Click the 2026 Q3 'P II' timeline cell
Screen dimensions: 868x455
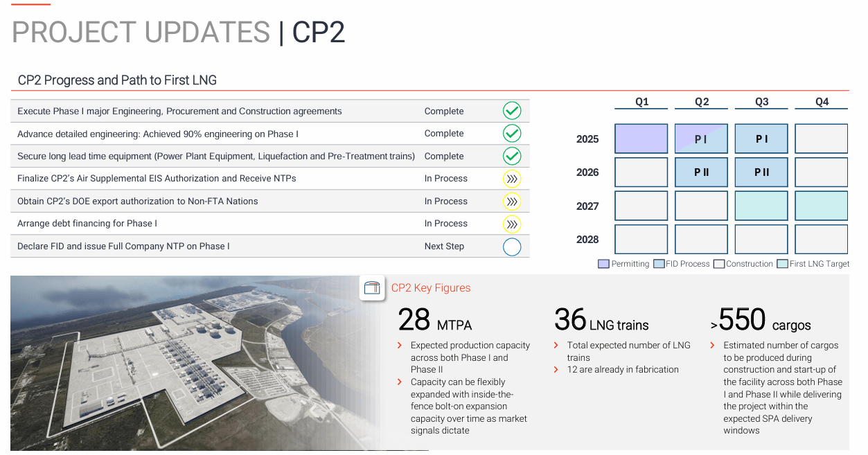(761, 172)
